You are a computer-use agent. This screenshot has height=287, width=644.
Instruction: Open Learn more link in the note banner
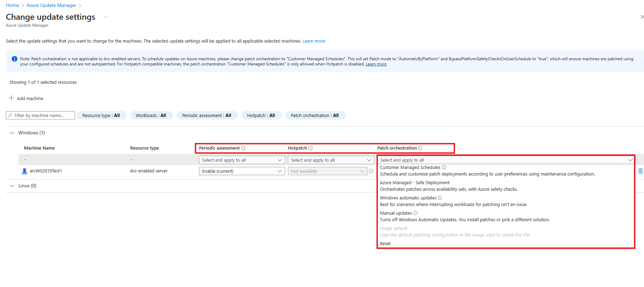(376, 64)
